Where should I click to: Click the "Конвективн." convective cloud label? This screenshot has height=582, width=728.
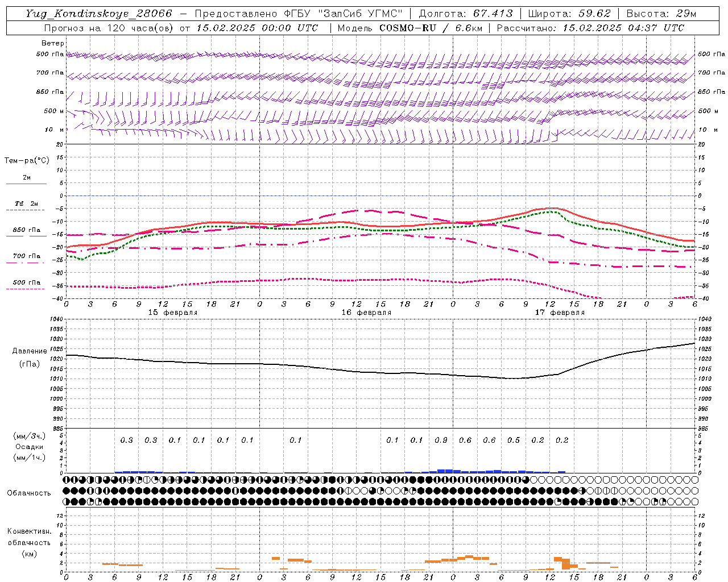coord(29,531)
